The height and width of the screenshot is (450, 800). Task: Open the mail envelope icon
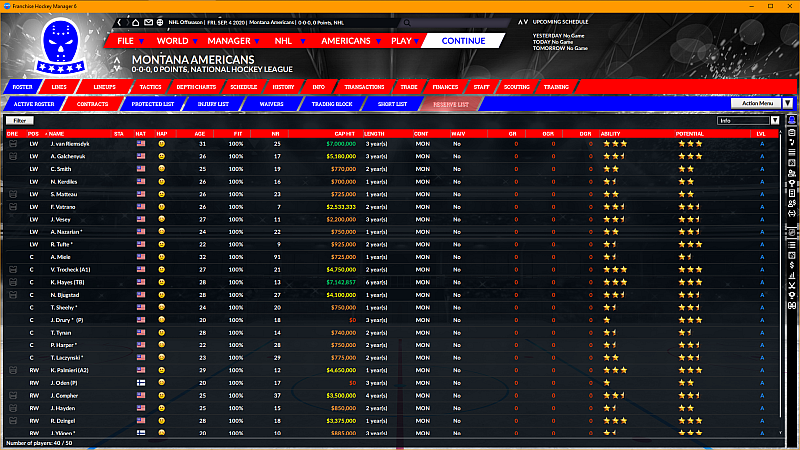(x=149, y=22)
